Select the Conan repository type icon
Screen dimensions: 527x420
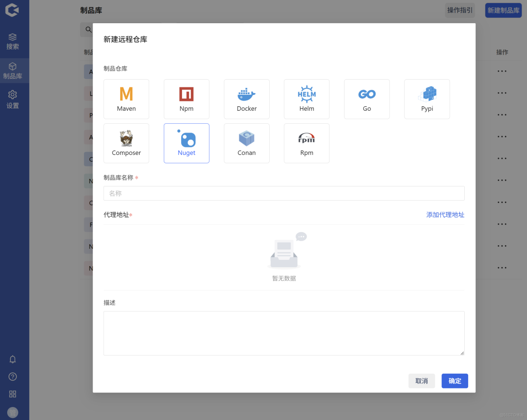(x=247, y=143)
